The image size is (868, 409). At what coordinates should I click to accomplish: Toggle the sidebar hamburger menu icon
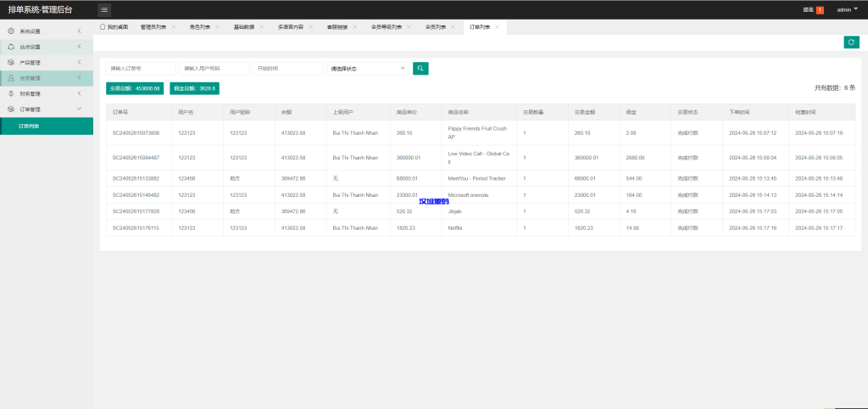[x=104, y=9]
